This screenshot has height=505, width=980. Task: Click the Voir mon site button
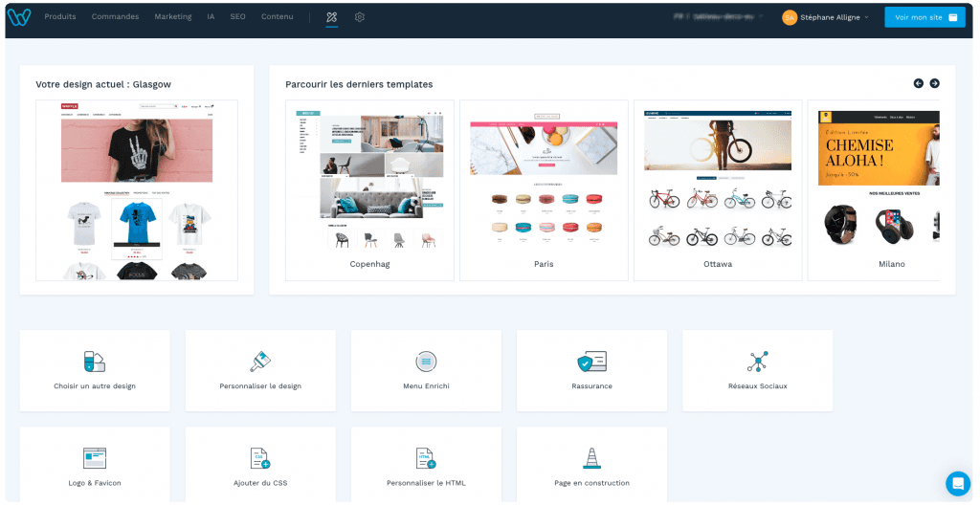coord(925,17)
